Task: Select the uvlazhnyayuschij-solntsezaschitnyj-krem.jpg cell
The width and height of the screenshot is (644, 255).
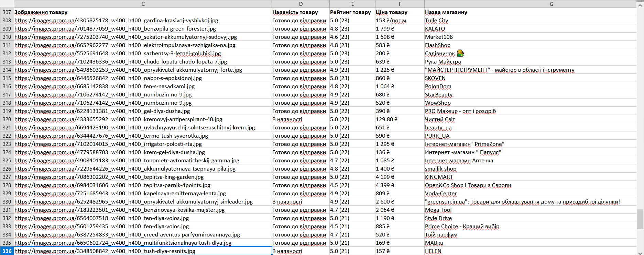Action: 143,127
